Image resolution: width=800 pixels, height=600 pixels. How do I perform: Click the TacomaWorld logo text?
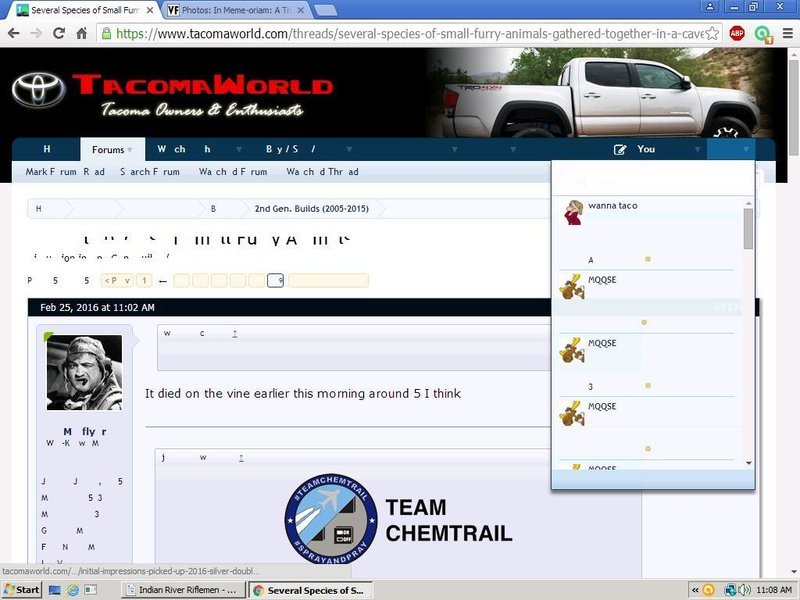[203, 85]
